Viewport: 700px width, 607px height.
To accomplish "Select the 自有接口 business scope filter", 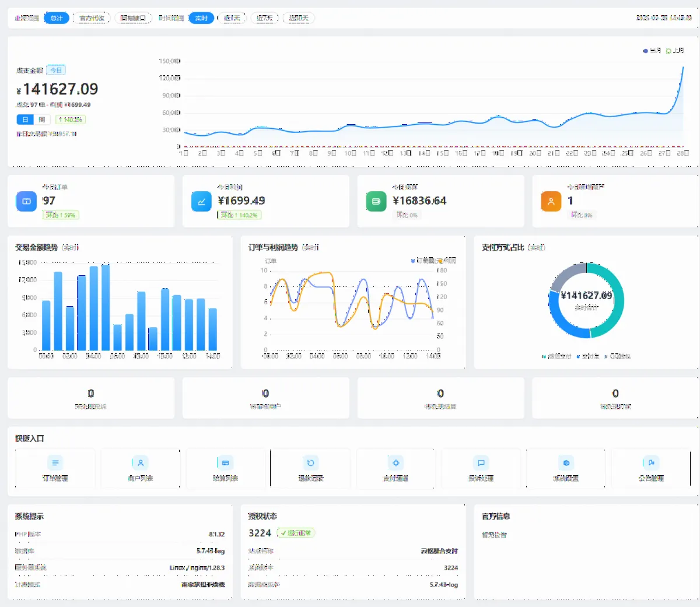I will click(x=133, y=18).
